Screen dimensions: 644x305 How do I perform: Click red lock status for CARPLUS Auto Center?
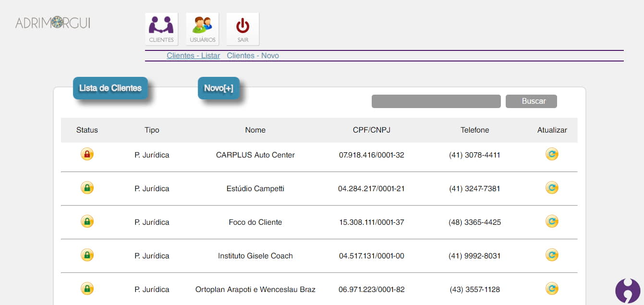point(87,154)
